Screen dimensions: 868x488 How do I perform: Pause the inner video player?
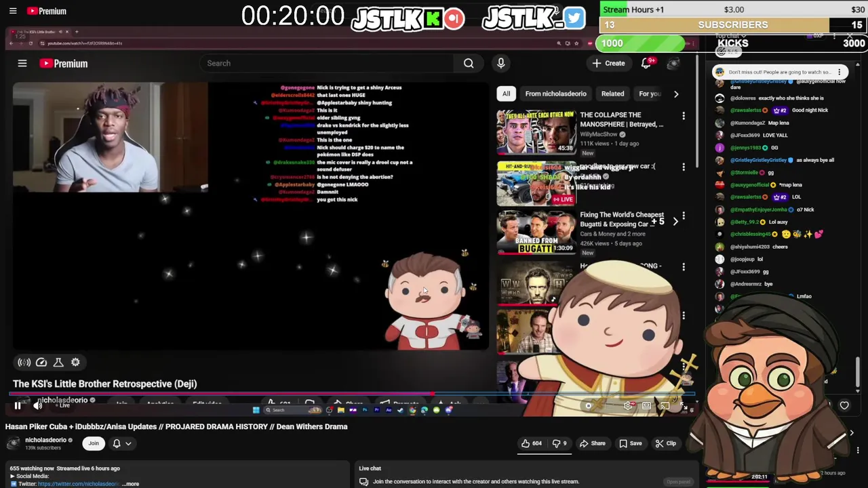pos(18,405)
